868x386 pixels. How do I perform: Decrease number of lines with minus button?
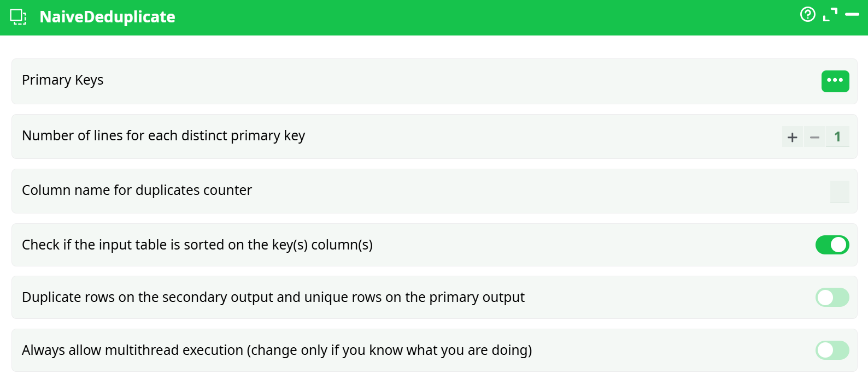(814, 137)
